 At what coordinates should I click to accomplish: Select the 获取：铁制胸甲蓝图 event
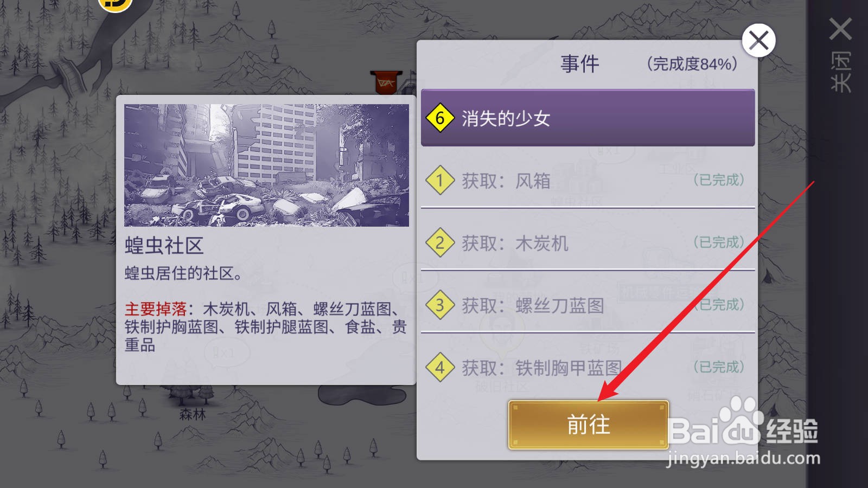click(x=588, y=367)
